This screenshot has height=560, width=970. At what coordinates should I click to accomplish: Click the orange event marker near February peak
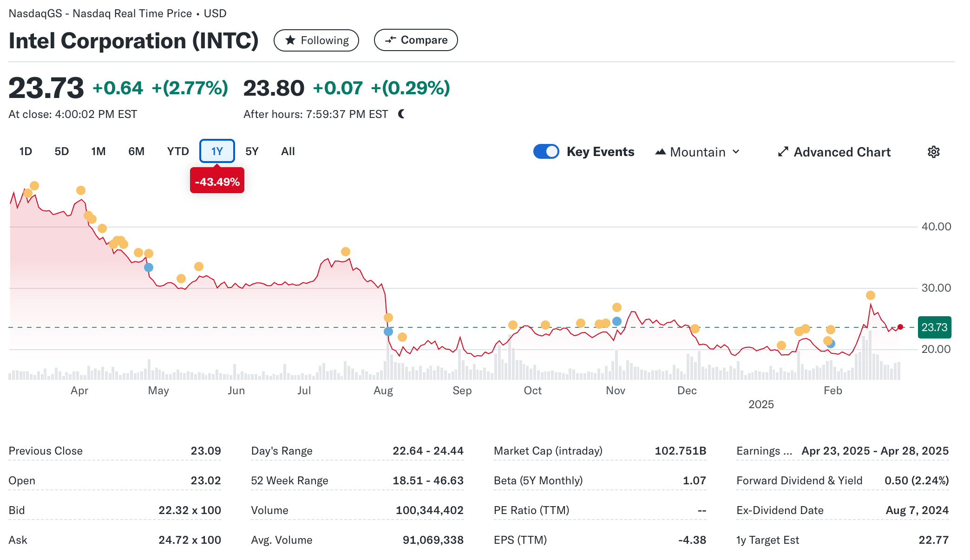[x=871, y=295]
